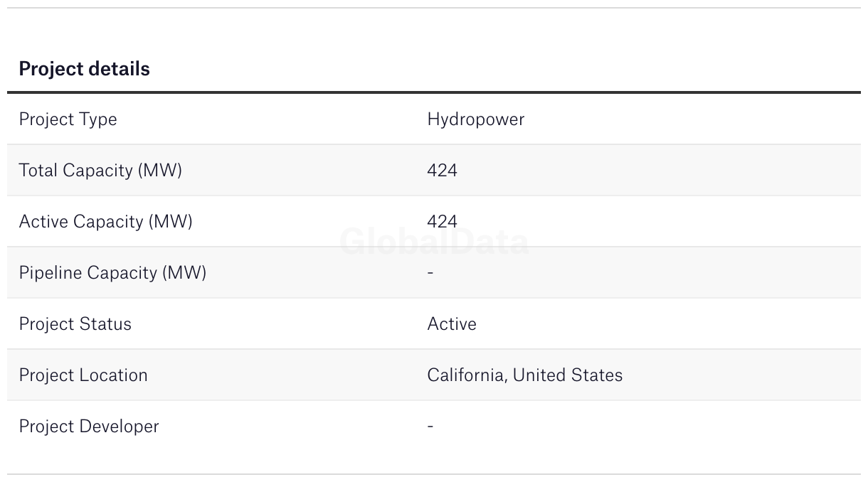
Task: Select the Total Capacity value 424
Action: tap(442, 171)
